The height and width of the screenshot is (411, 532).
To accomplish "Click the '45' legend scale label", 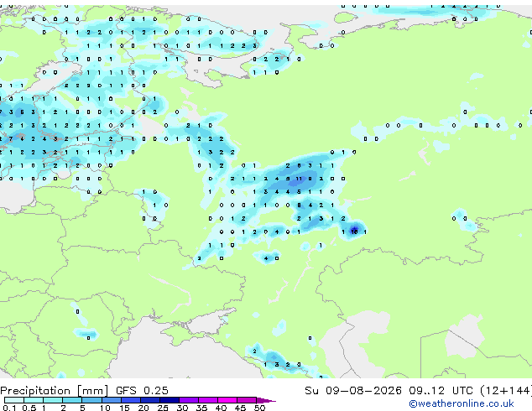I will coord(240,408).
